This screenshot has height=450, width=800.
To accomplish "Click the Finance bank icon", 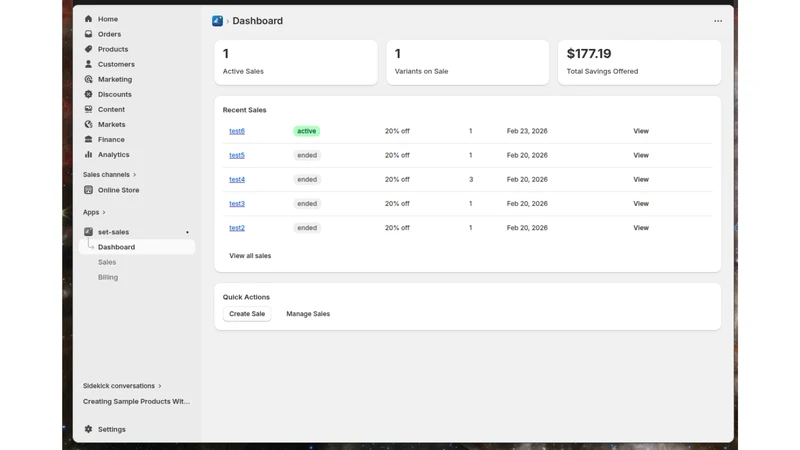I will click(x=88, y=139).
